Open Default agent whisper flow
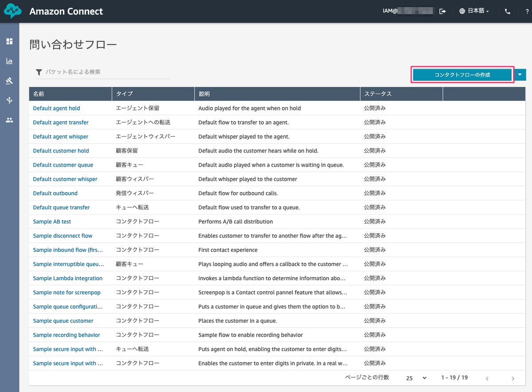The width and height of the screenshot is (532, 392). click(60, 137)
